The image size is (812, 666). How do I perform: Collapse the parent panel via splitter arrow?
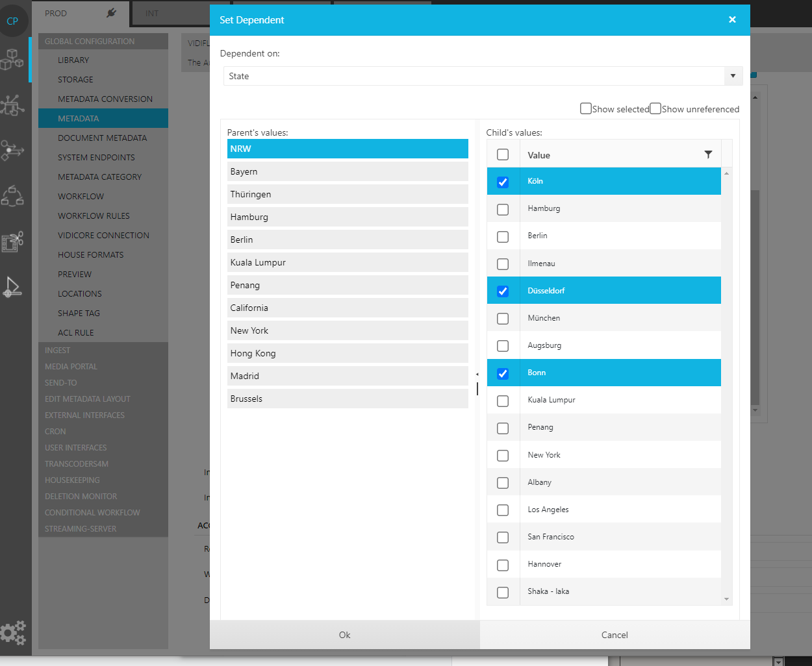click(477, 375)
